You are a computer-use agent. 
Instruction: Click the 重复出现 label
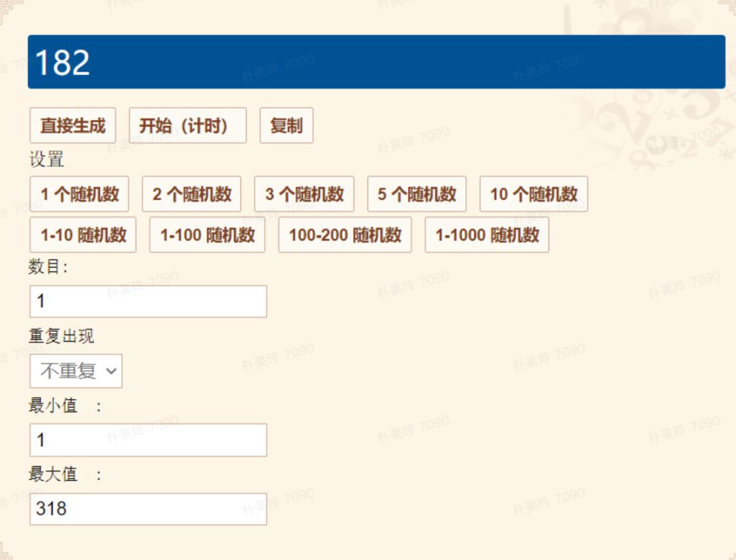pyautogui.click(x=61, y=336)
